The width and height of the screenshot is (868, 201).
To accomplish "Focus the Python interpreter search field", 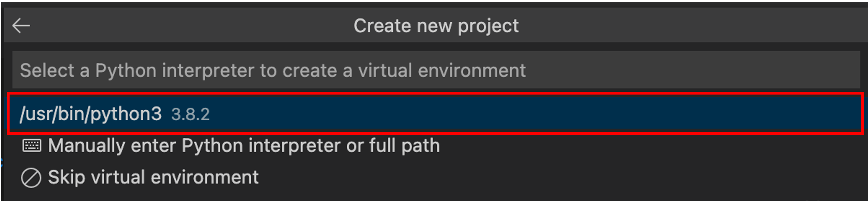I will coord(435,70).
